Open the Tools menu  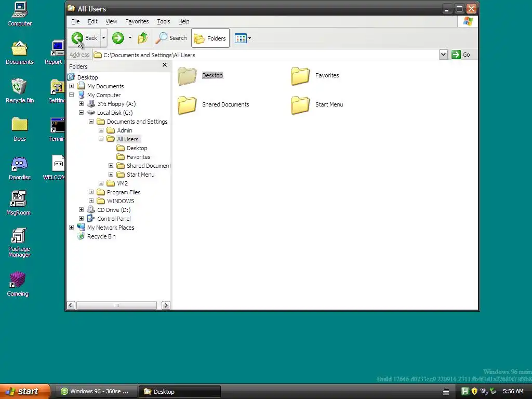164,21
